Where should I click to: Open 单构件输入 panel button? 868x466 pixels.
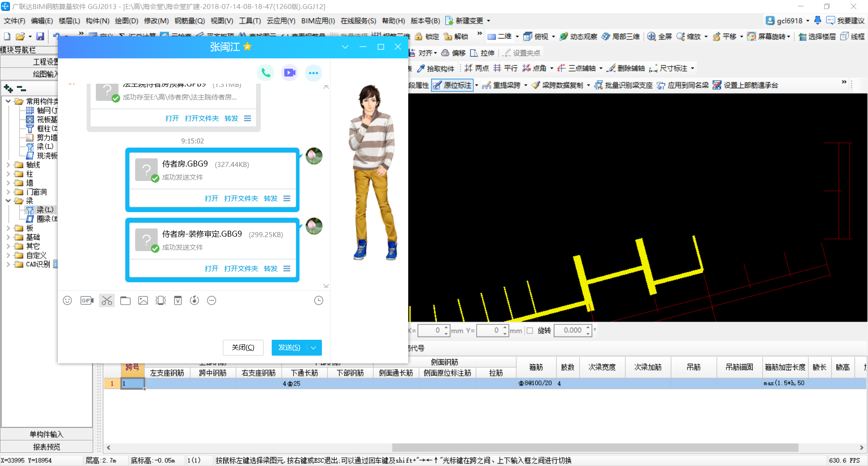point(47,434)
